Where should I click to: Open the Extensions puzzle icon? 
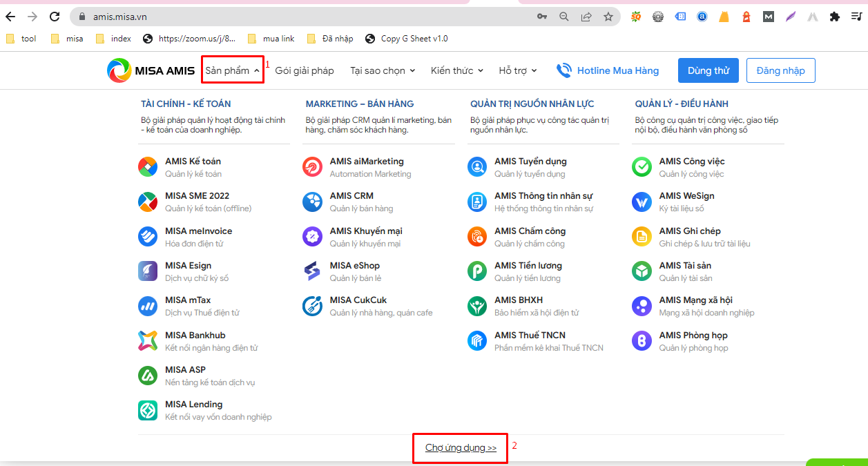(x=835, y=17)
